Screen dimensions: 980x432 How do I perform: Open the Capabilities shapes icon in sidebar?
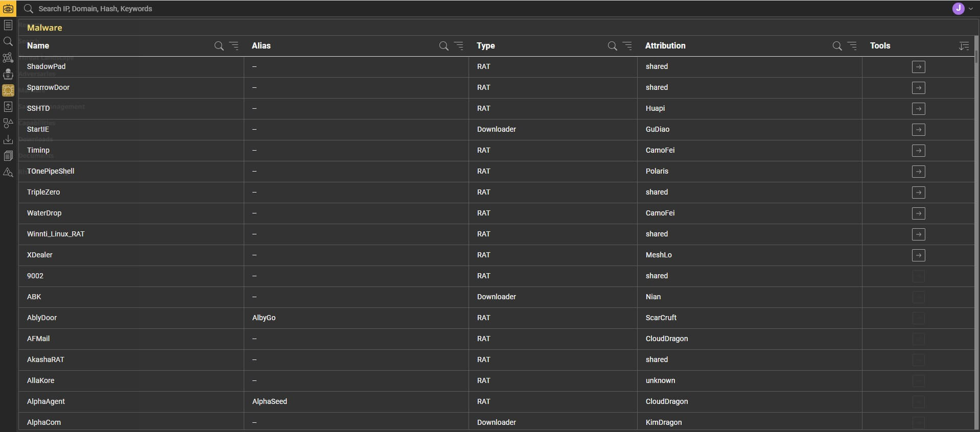[8, 123]
